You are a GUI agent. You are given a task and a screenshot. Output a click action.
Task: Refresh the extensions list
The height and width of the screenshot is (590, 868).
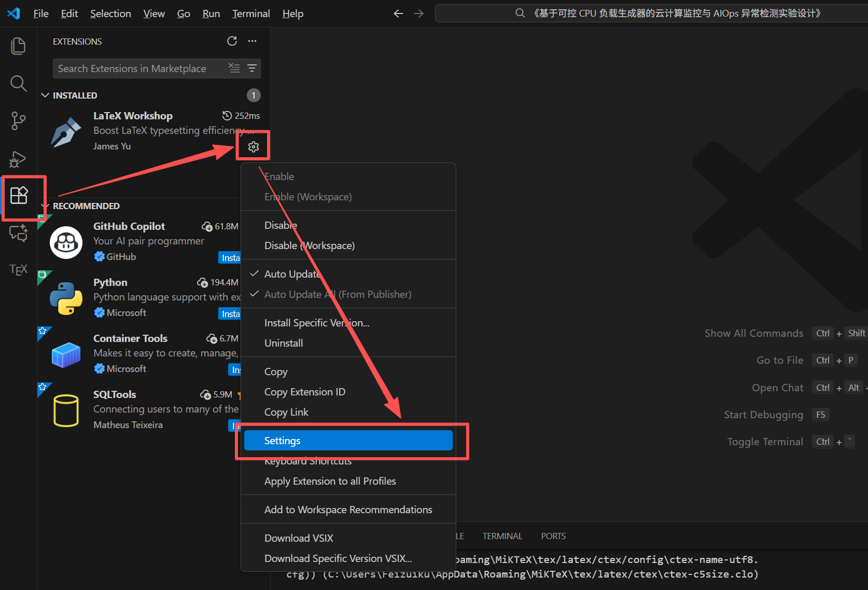(x=232, y=41)
